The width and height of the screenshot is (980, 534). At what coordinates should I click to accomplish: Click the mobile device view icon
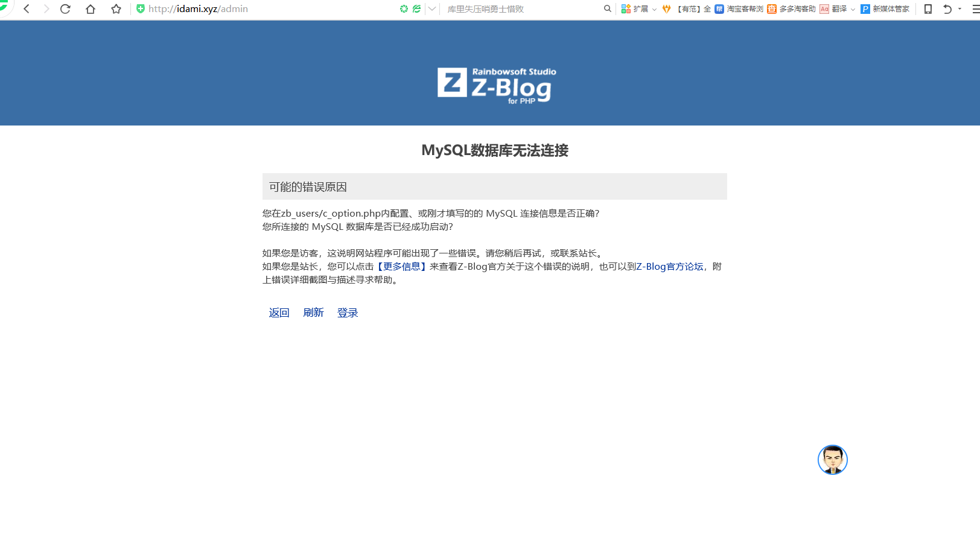point(928,9)
